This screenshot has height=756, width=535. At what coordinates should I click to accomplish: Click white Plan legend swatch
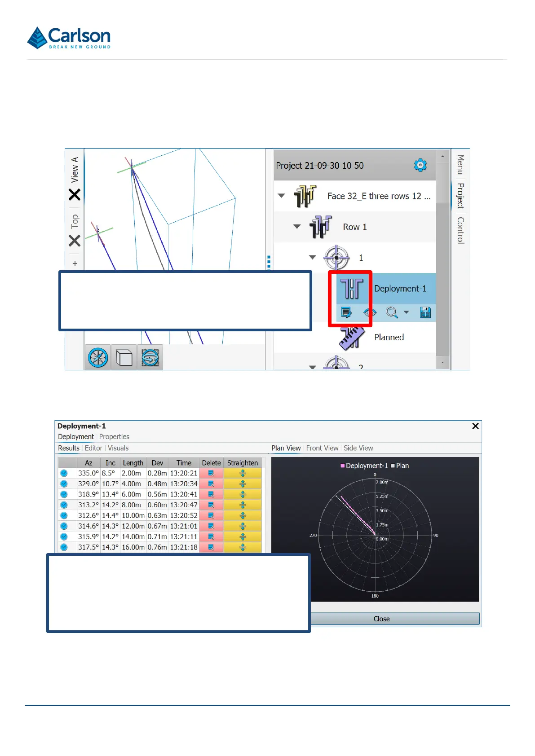393,466
